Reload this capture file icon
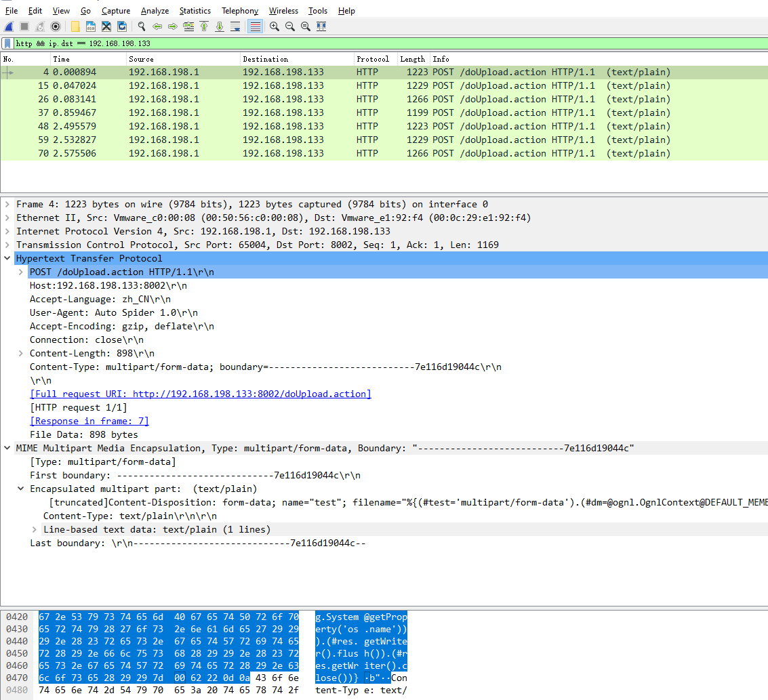The image size is (768, 700). click(122, 26)
